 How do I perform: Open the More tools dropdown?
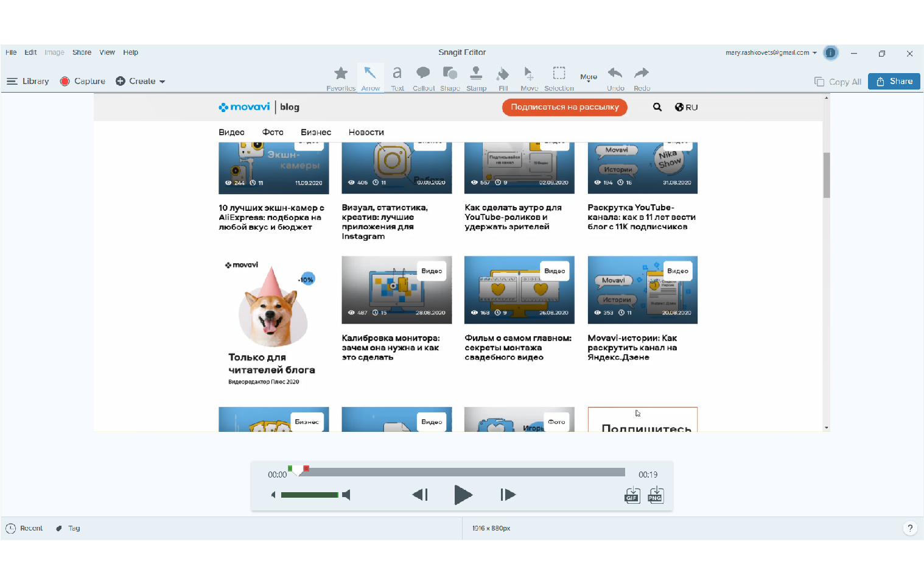tap(588, 77)
